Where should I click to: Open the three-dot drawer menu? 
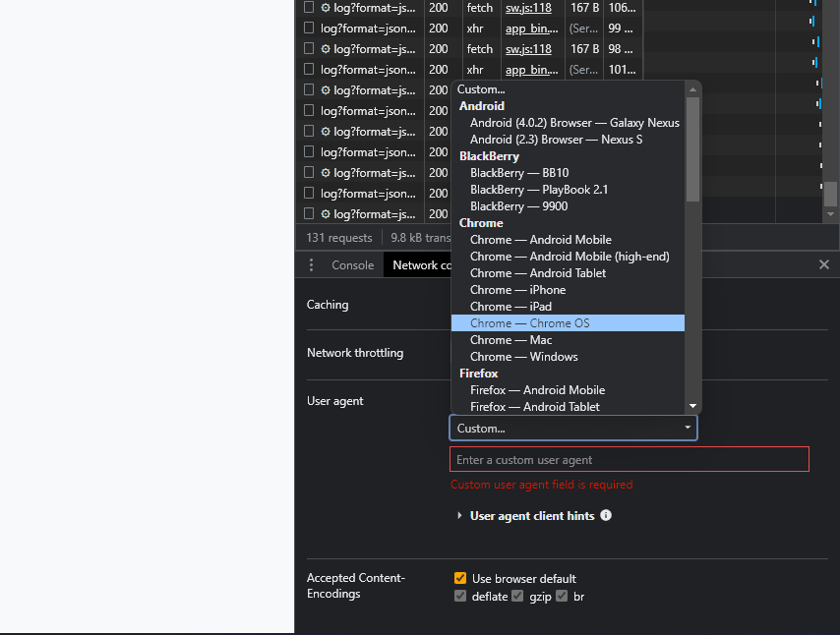tap(311, 264)
